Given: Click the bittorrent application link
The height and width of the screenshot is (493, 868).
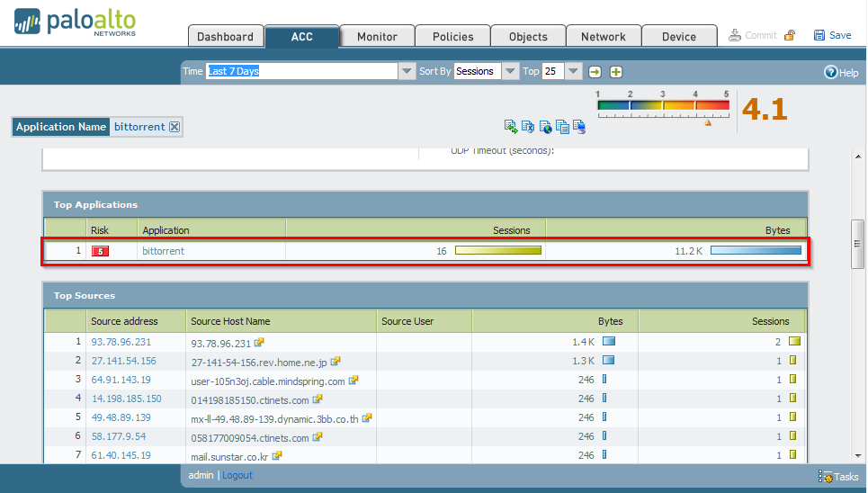Looking at the screenshot, I should pyautogui.click(x=163, y=251).
